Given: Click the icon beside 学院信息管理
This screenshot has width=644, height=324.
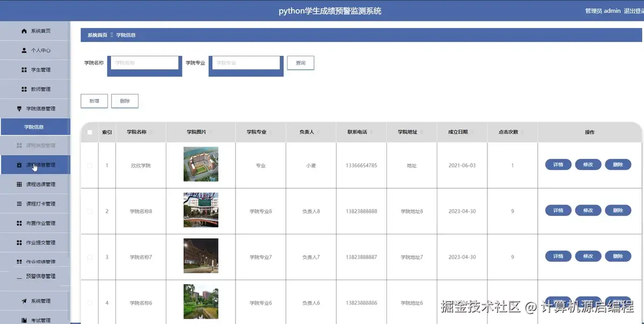Looking at the screenshot, I should click(x=19, y=108).
